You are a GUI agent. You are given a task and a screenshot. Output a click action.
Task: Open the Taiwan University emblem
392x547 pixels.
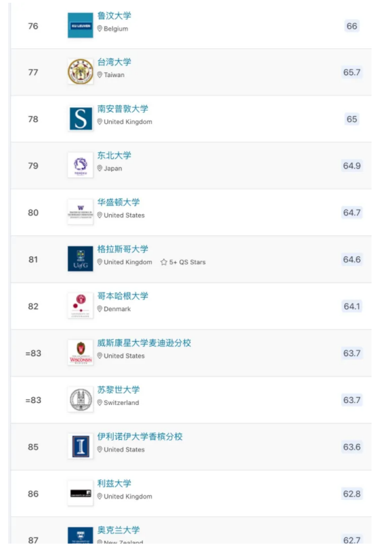point(80,72)
